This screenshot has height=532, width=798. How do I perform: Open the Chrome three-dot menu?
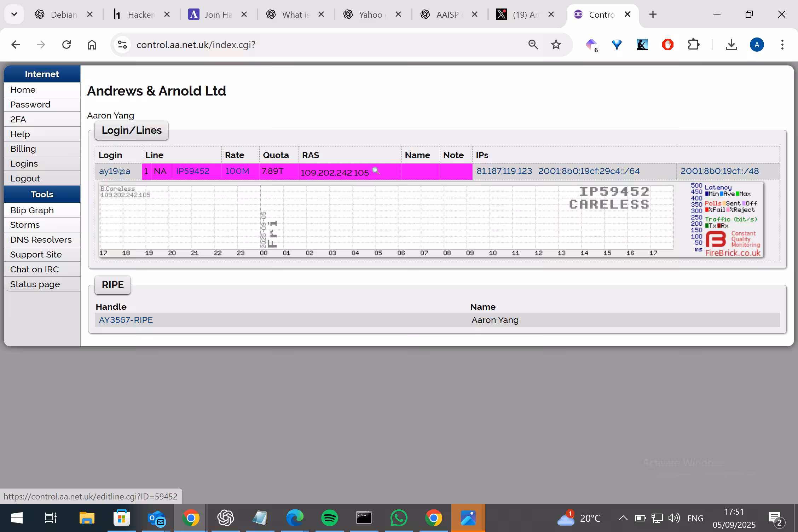point(782,45)
